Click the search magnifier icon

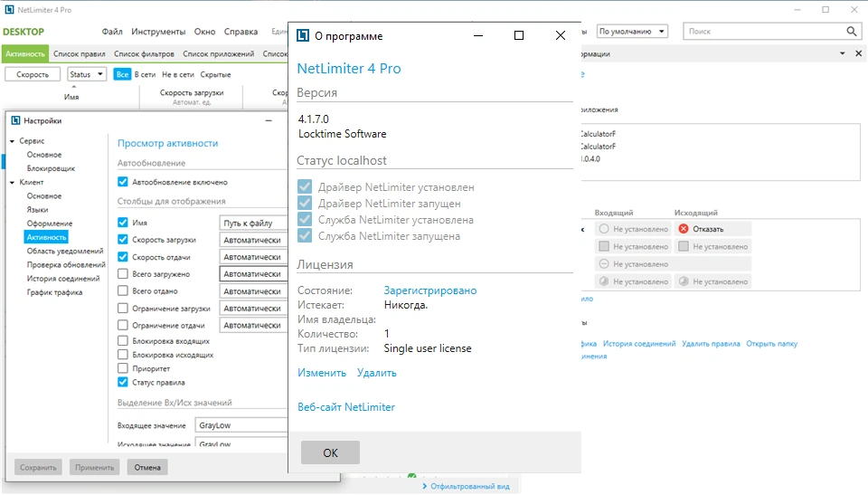tap(852, 32)
